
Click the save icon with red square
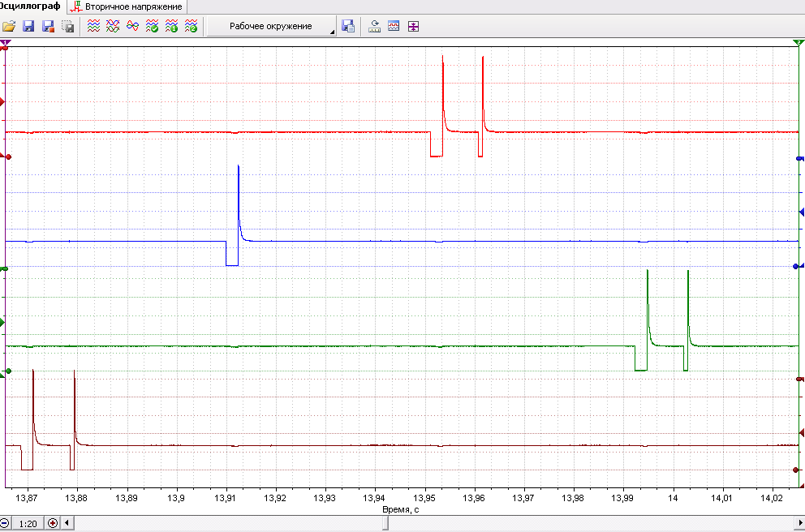tap(48, 26)
